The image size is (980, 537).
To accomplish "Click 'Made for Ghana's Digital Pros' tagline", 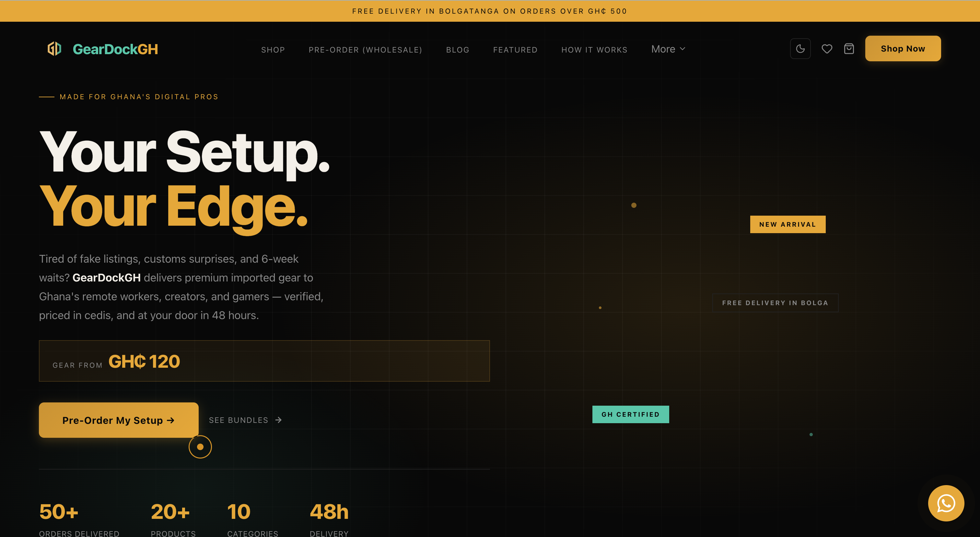I will [x=139, y=97].
